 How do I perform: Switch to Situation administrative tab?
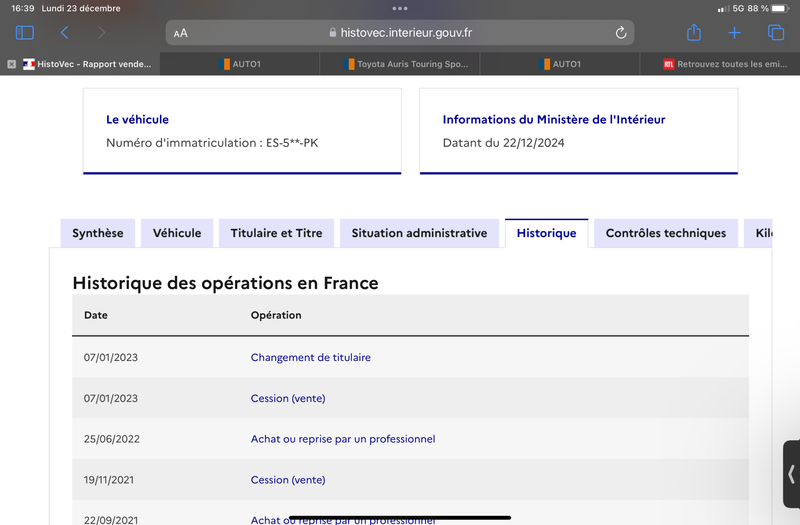point(419,233)
